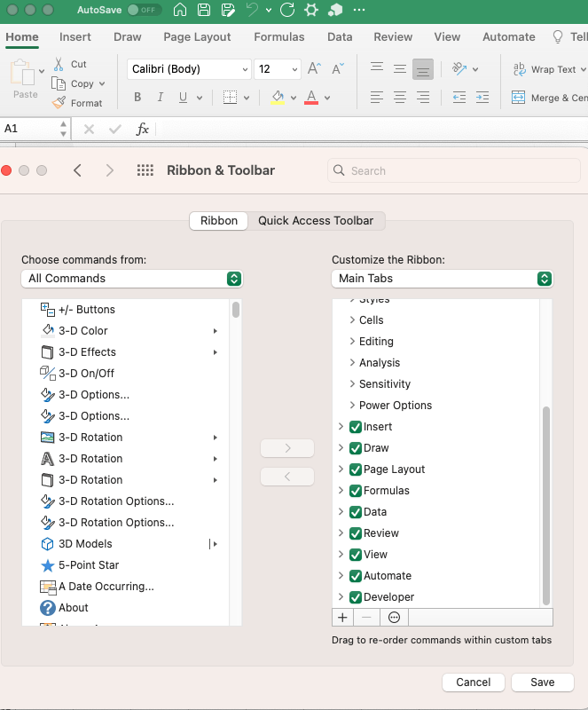The width and height of the screenshot is (588, 710).
Task: Expand the Power Options group
Action: tap(352, 405)
